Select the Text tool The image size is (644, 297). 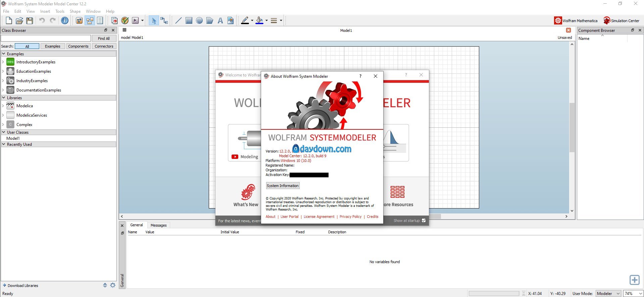tap(220, 21)
